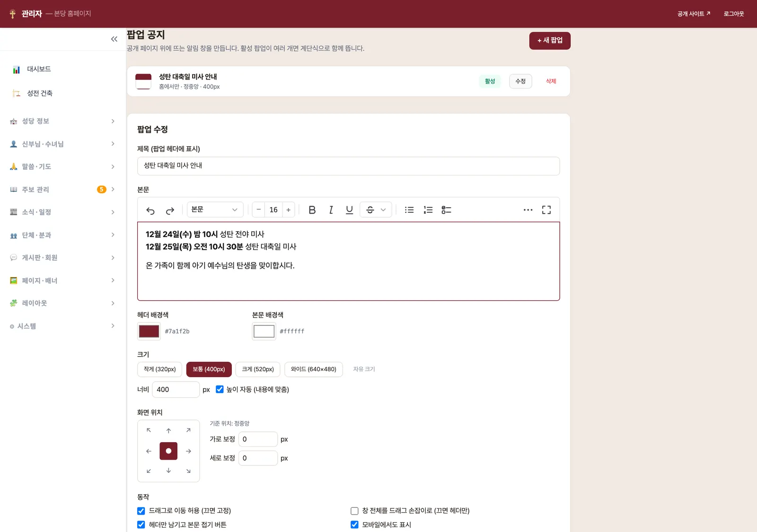Insert a bulleted list

[x=409, y=210]
